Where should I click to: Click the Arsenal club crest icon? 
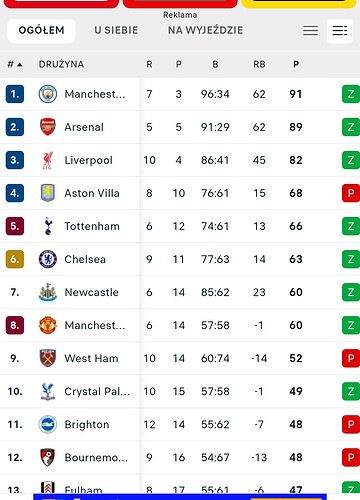tap(48, 127)
